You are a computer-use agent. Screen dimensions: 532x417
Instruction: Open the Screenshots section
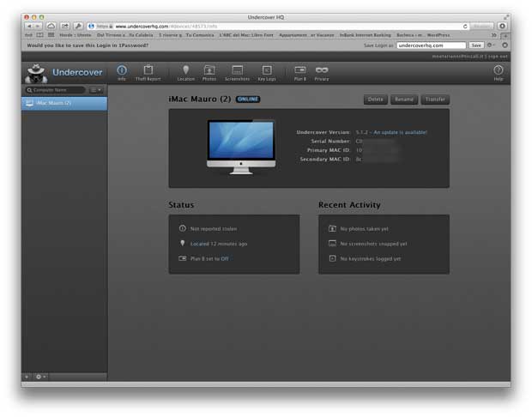pyautogui.click(x=237, y=73)
